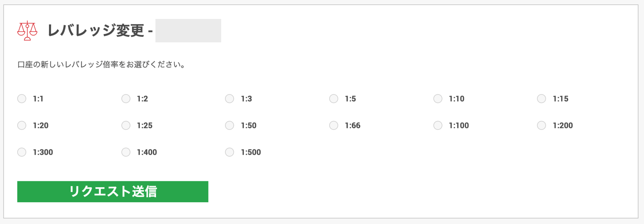The height and width of the screenshot is (224, 644).
Task: Select 1:50 leverage radio button
Action: [x=230, y=126]
